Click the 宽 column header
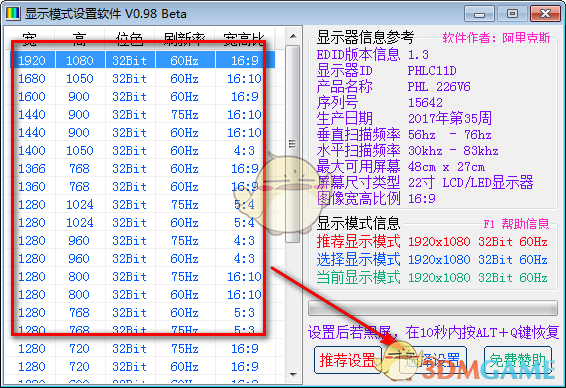This screenshot has height=388, width=566. [30, 39]
